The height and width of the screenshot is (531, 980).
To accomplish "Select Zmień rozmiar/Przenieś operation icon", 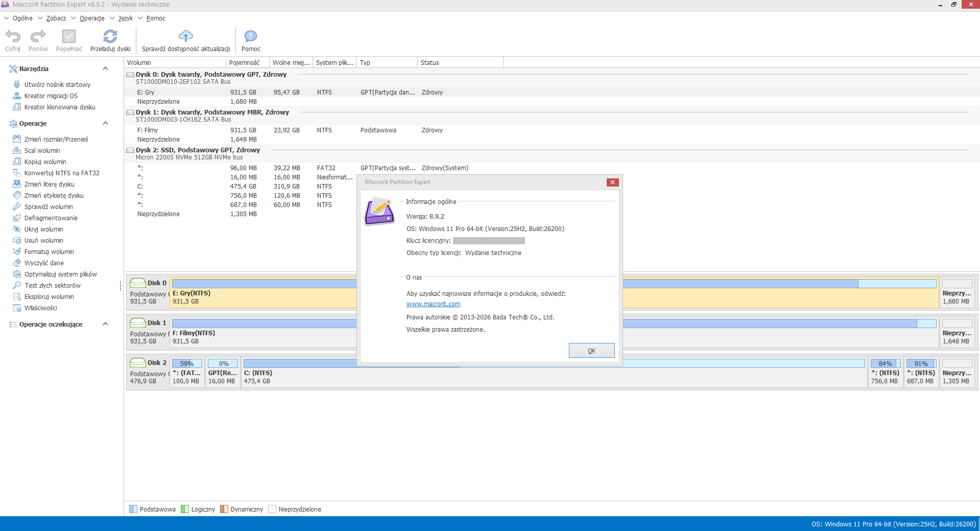I will 17,139.
